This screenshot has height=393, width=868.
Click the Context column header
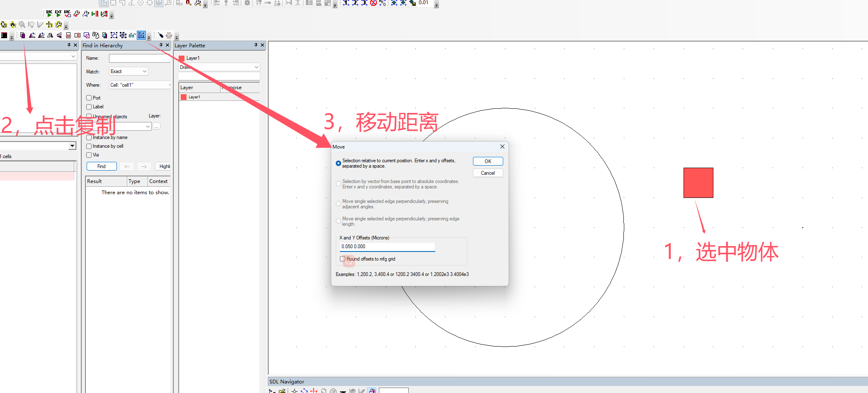[159, 181]
